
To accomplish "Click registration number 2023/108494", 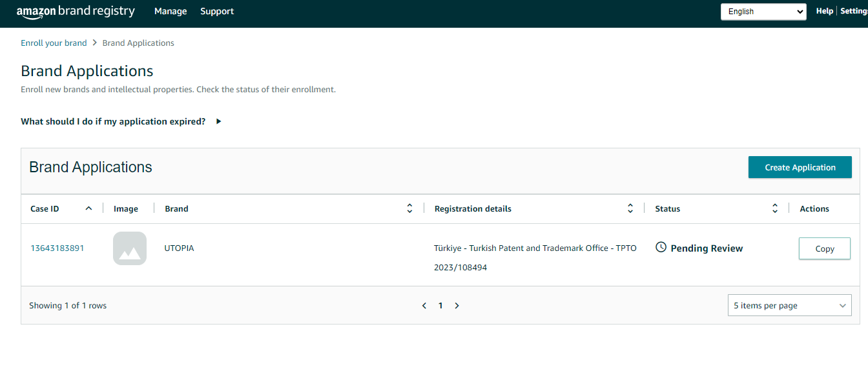I will (x=460, y=267).
